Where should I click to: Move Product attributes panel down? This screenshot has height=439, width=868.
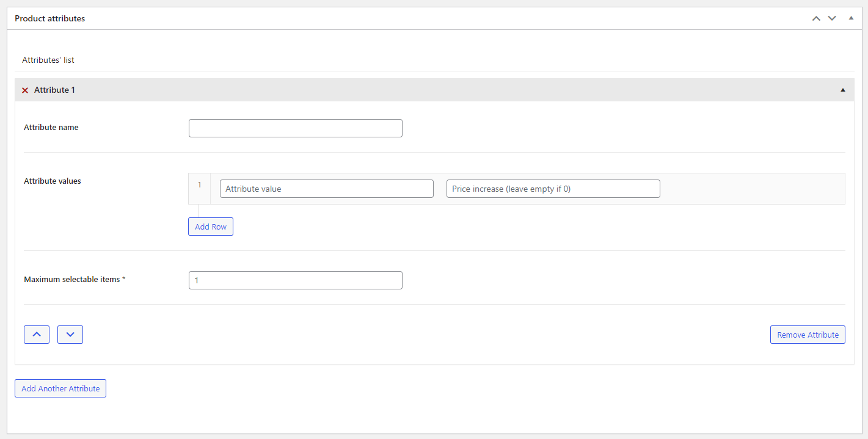pos(832,18)
